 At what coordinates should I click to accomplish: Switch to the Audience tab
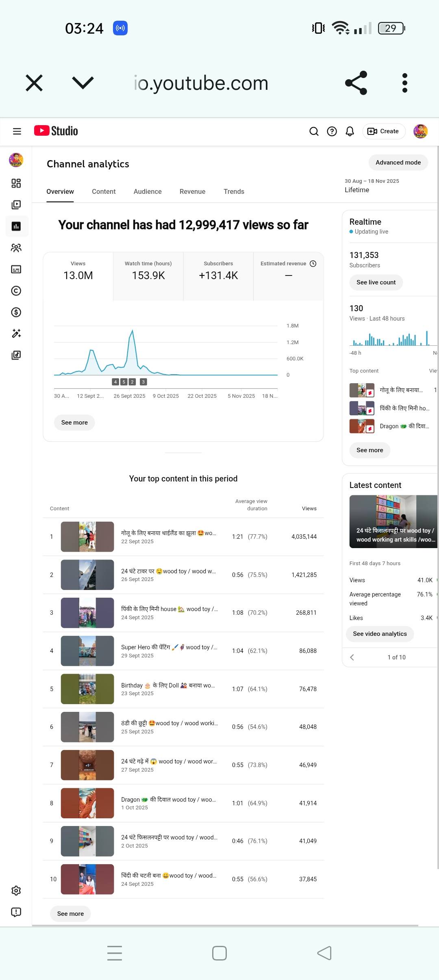click(x=148, y=191)
